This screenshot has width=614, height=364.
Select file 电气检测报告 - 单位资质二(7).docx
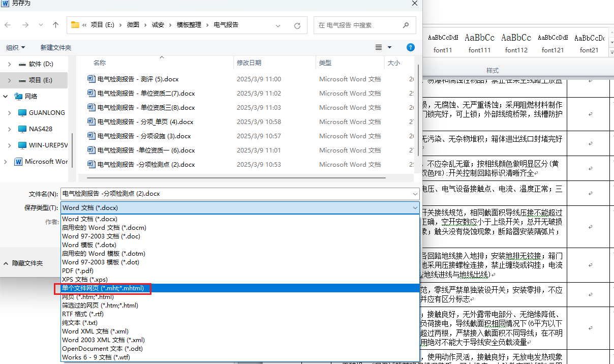tap(146, 94)
